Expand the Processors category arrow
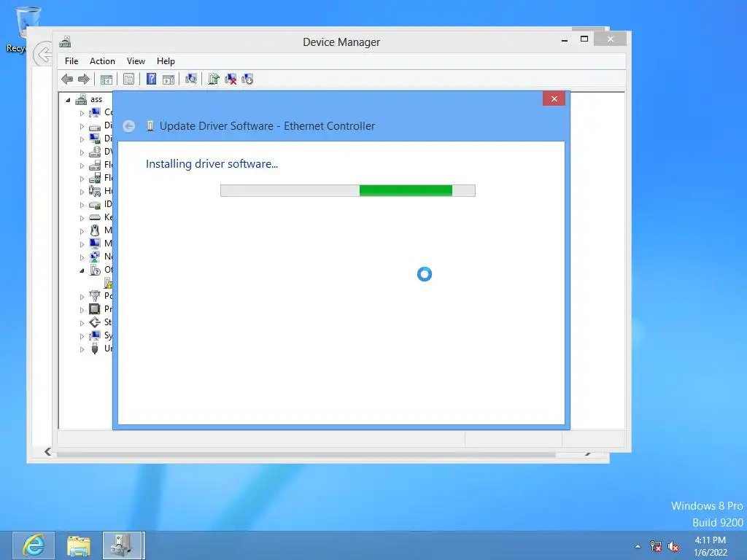Screen dimensions: 747x560 coord(82,310)
